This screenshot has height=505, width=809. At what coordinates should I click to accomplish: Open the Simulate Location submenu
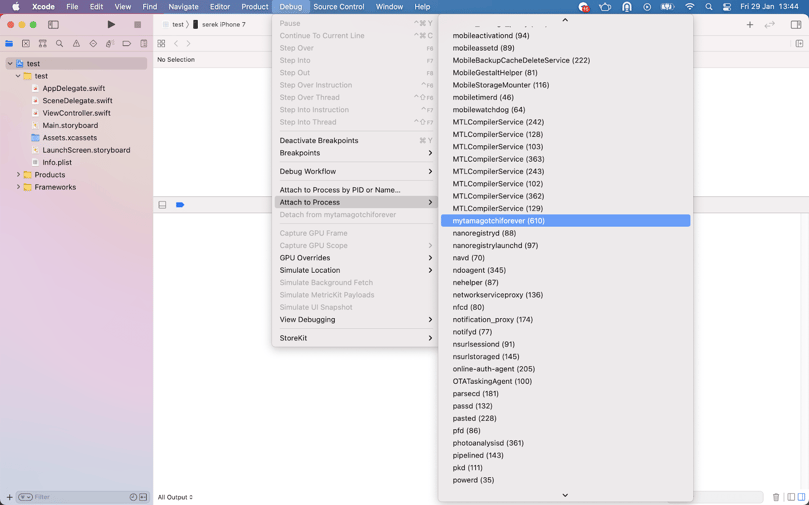355,270
